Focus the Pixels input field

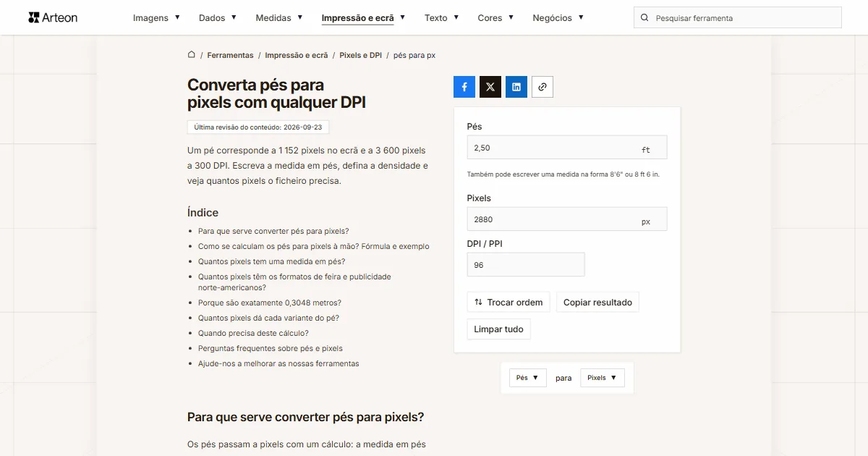567,219
